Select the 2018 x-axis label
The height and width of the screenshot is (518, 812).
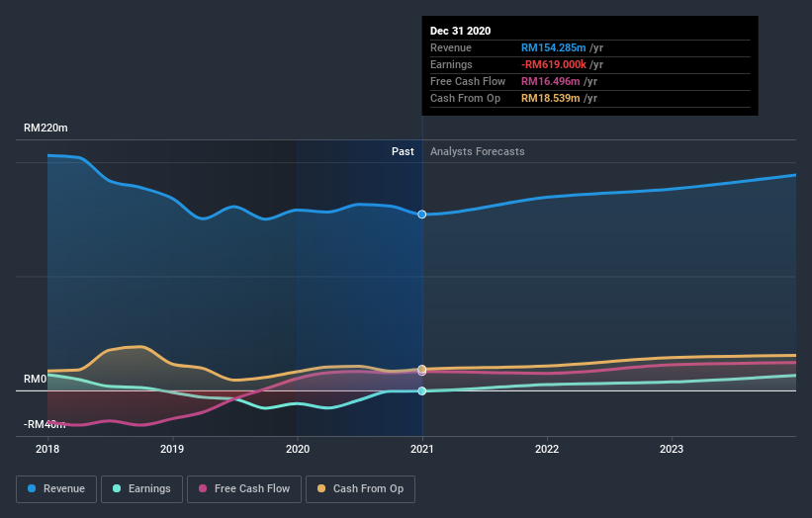[x=47, y=449]
